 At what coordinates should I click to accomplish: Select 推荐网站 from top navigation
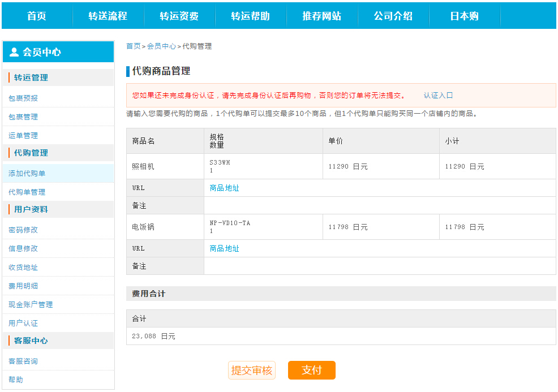pos(322,16)
